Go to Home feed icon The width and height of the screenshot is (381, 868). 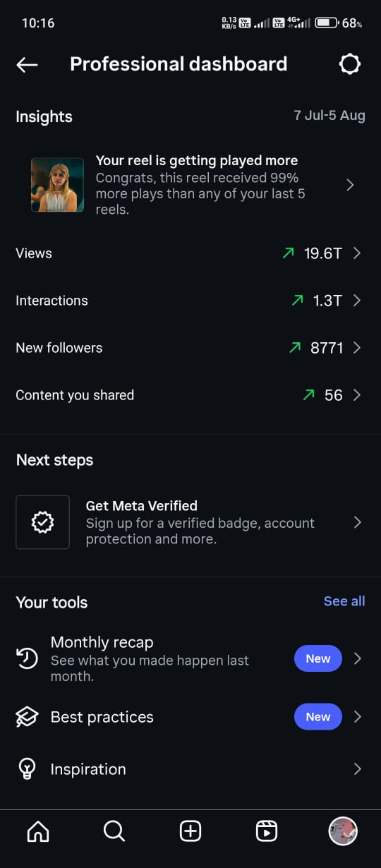click(38, 832)
